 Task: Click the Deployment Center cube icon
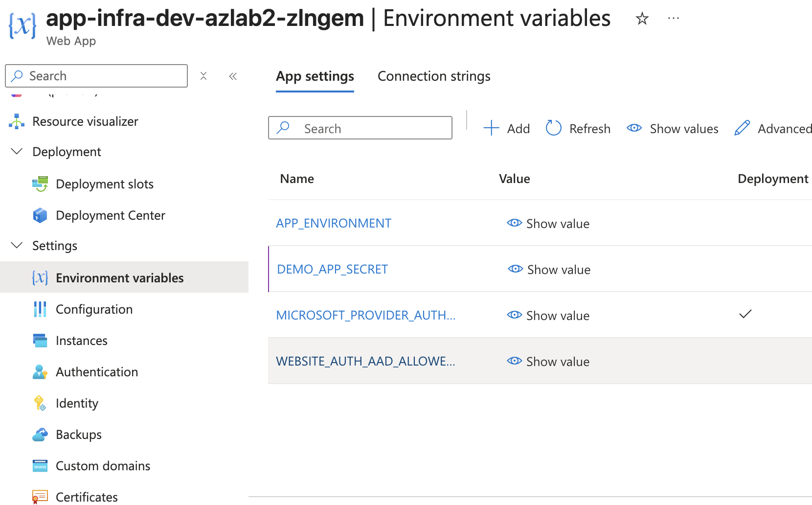point(40,215)
